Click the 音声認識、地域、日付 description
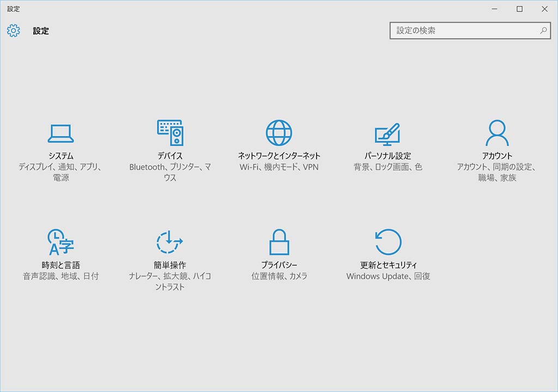The width and height of the screenshot is (558, 392). [x=61, y=276]
